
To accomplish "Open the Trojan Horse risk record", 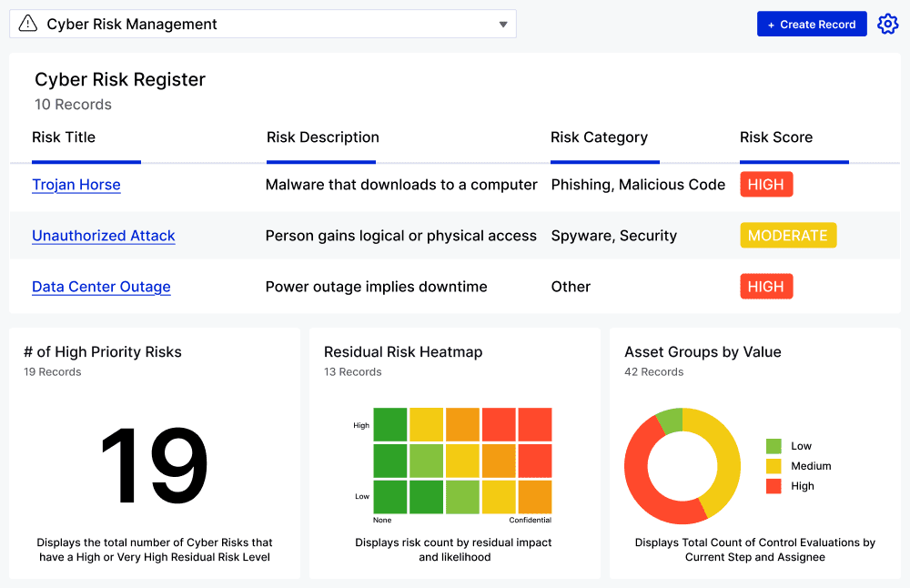I will pos(76,185).
